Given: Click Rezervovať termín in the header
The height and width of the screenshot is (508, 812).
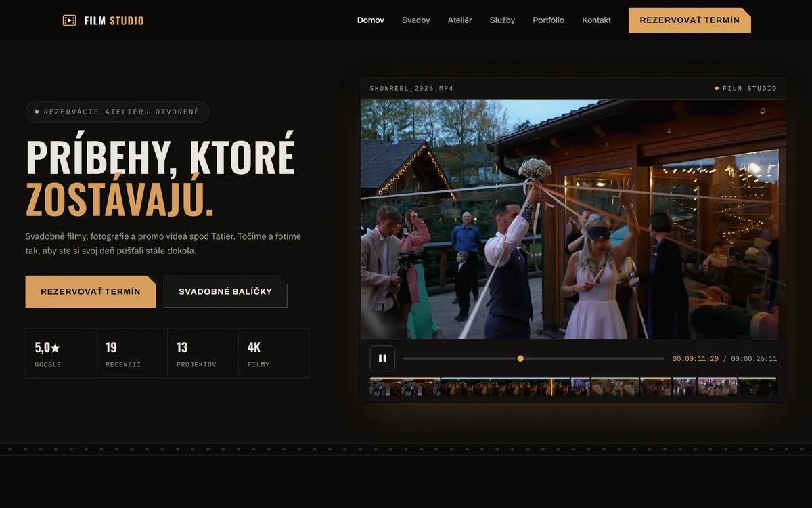Looking at the screenshot, I should [690, 20].
